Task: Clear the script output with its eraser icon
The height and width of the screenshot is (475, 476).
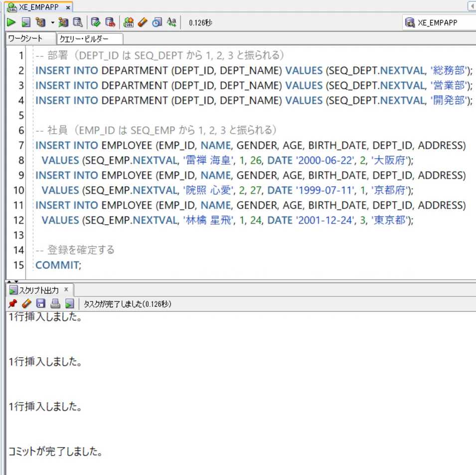Action: (27, 303)
